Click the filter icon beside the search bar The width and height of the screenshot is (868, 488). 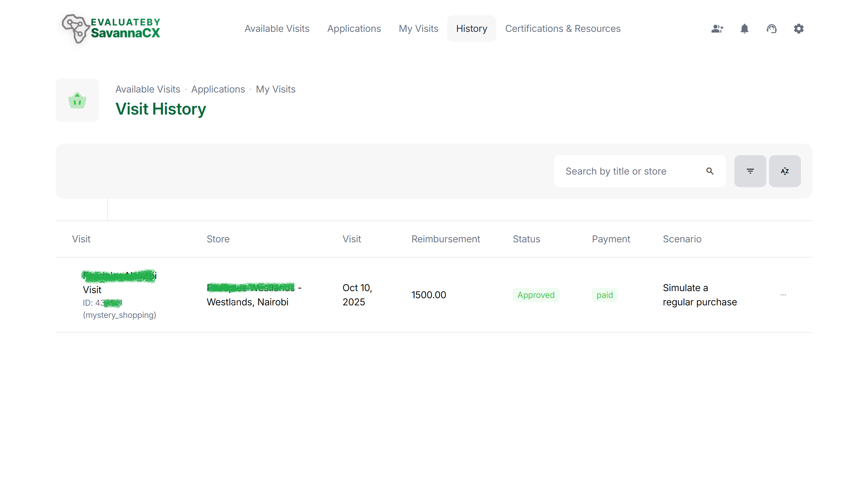click(x=750, y=171)
